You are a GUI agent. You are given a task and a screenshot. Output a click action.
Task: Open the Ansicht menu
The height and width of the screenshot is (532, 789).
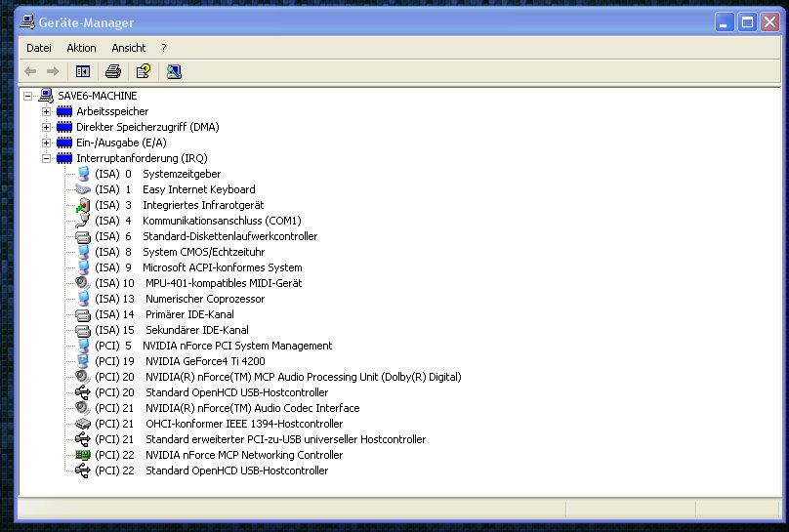click(x=128, y=48)
